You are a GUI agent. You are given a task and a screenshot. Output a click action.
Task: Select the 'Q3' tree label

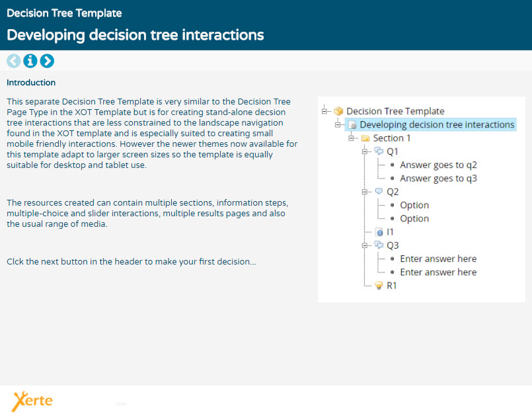(393, 245)
